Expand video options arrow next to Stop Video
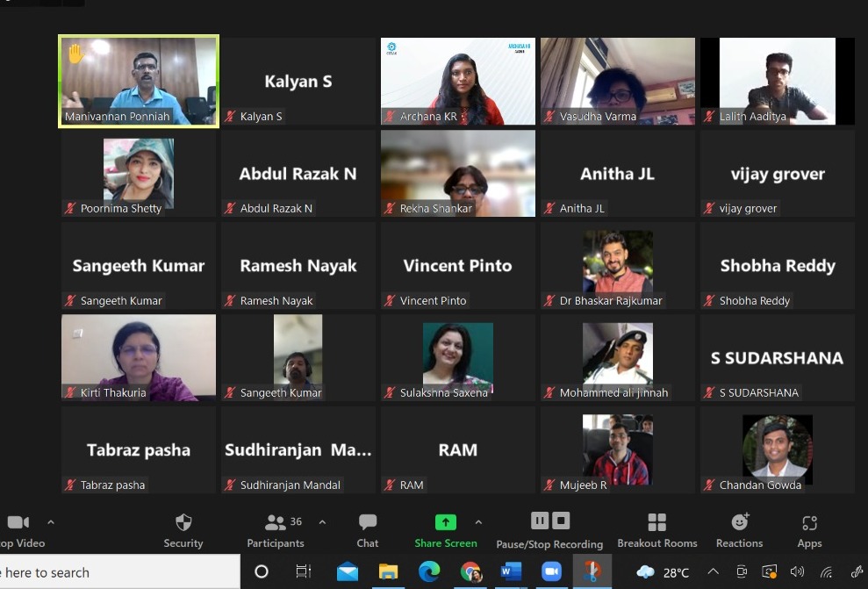This screenshot has width=868, height=589. [x=51, y=522]
